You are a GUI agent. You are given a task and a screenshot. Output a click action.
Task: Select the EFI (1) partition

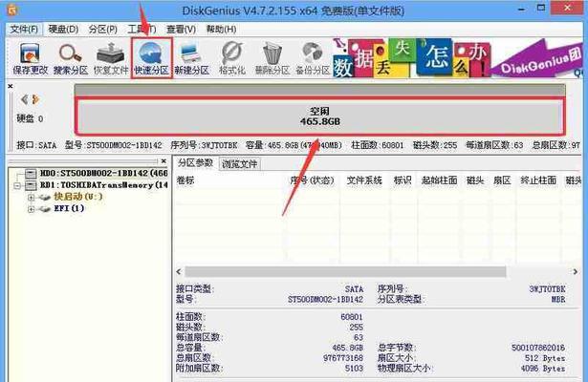click(x=69, y=208)
